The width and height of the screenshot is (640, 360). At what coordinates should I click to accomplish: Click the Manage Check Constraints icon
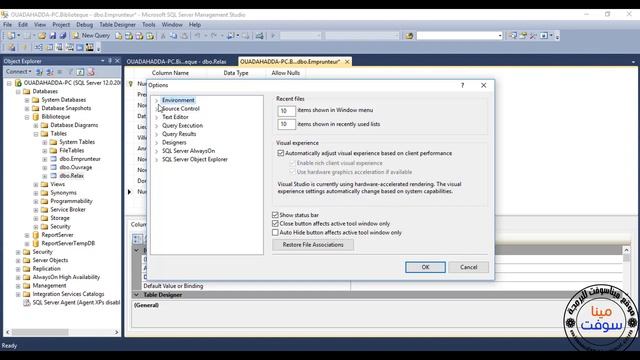tap(80, 48)
